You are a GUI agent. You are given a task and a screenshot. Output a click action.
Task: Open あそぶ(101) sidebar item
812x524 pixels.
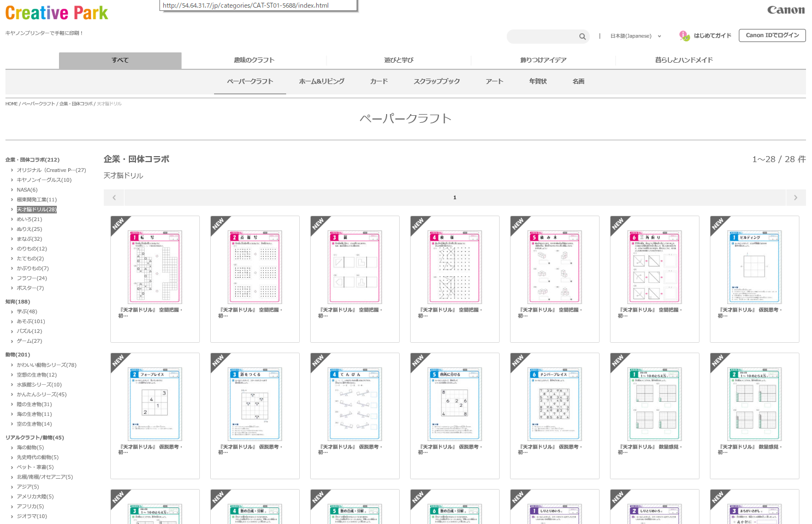pos(31,321)
